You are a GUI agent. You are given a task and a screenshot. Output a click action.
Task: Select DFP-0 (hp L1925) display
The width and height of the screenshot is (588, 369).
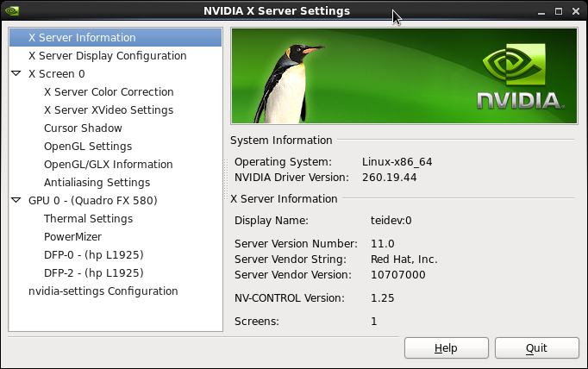click(93, 255)
